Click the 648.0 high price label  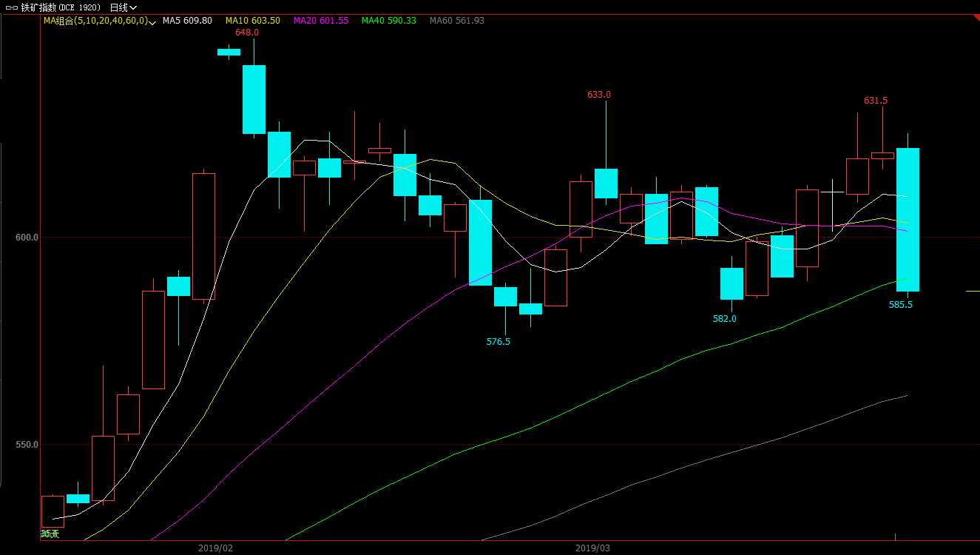pos(247,33)
